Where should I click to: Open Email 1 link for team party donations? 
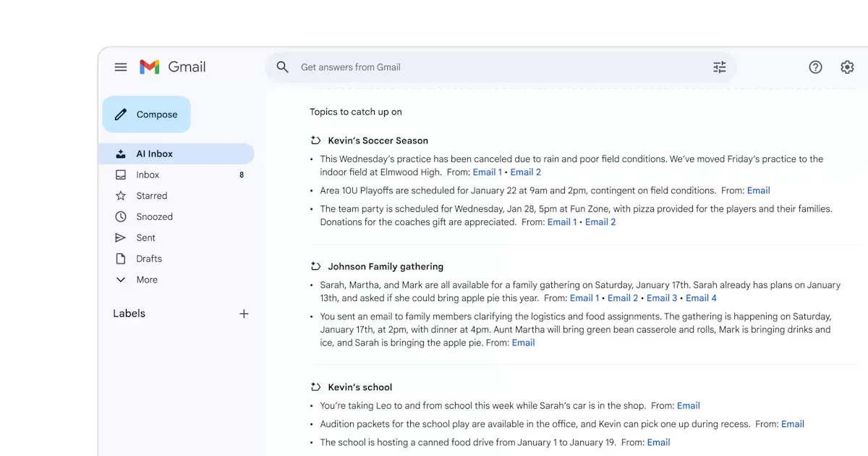562,222
